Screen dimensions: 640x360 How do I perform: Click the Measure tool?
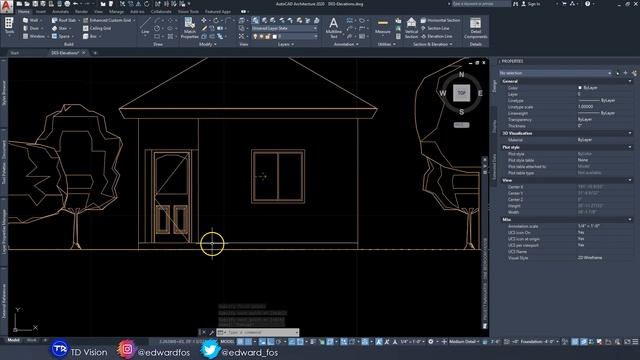(x=382, y=27)
